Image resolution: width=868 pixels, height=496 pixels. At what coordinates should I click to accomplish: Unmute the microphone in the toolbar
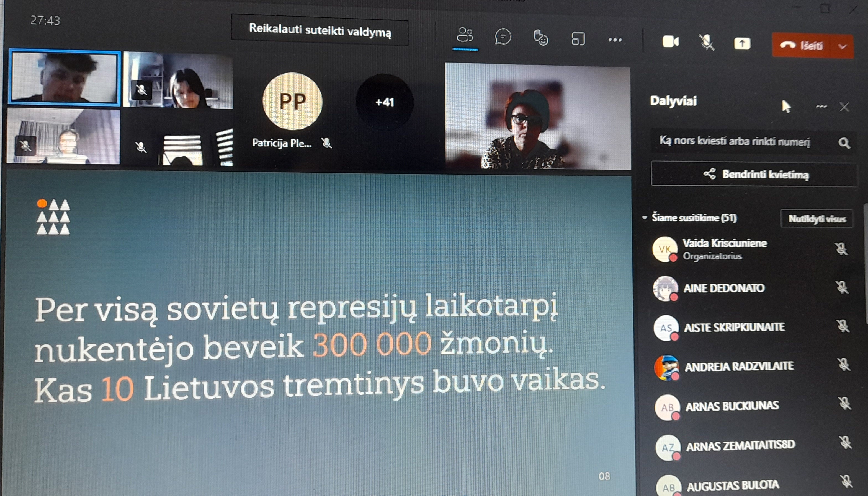click(706, 43)
